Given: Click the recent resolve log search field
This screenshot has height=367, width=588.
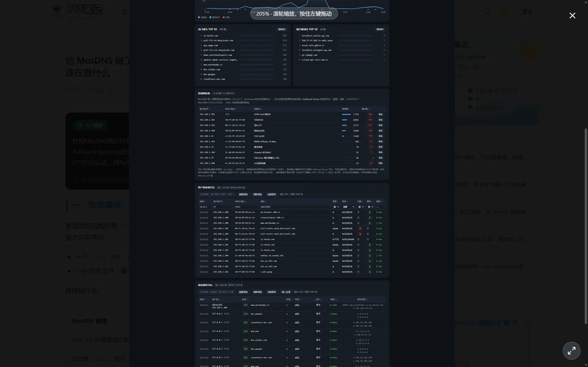Looking at the screenshot, I should pos(217,292).
